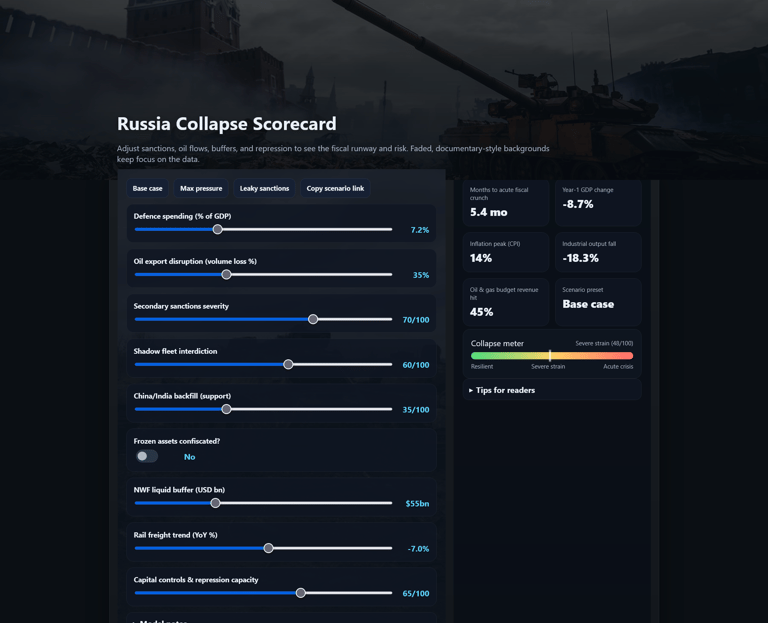This screenshot has width=768, height=623.
Task: Click the Tips for readers disclosure triangle
Action: [x=471, y=390]
